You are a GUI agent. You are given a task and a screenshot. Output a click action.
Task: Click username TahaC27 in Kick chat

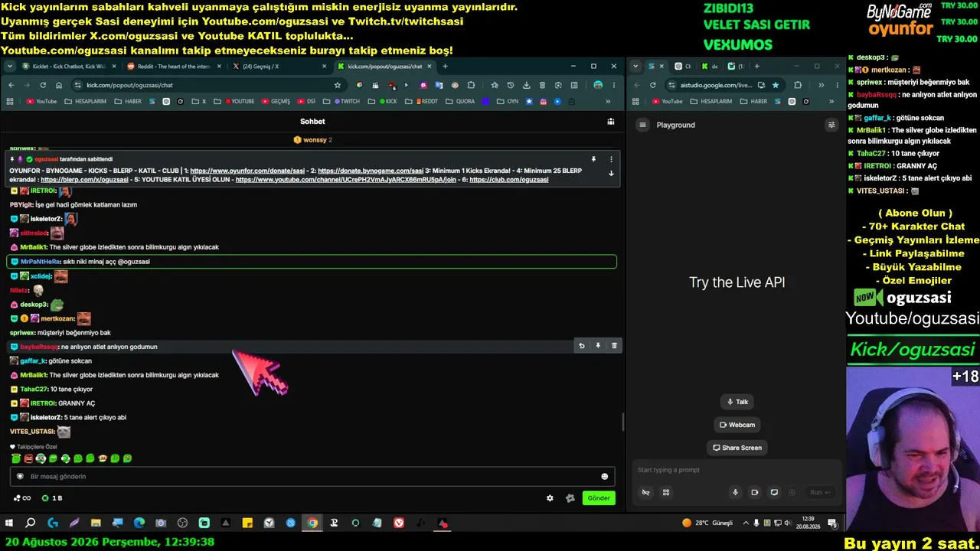tap(34, 390)
